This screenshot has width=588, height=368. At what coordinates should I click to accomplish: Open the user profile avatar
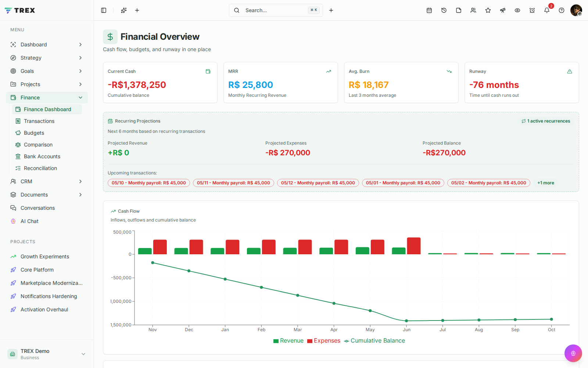coord(576,10)
